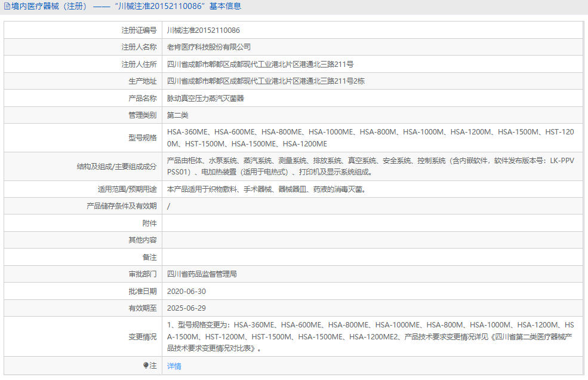Select the page title 境内医疗器械（注册）基本信息

point(126,6)
